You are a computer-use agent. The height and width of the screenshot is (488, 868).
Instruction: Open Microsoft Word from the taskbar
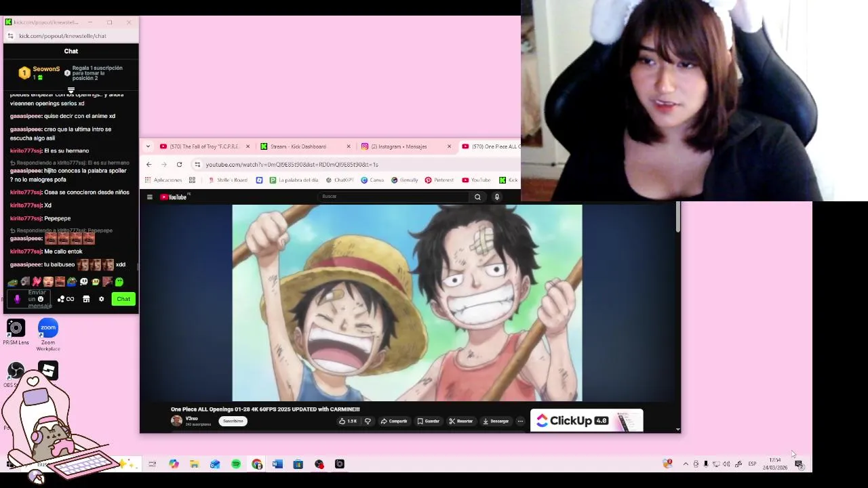277,464
